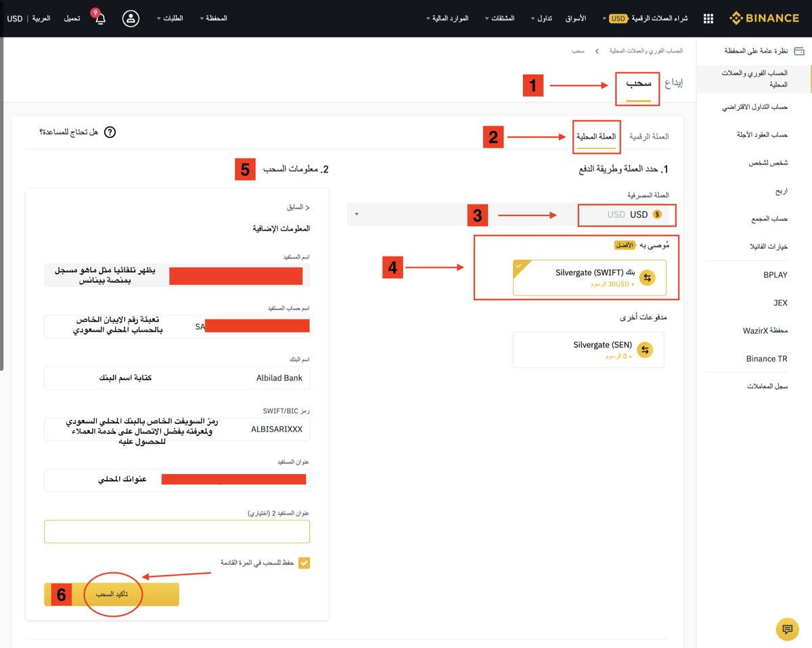This screenshot has height=648, width=812.
Task: Select the Silvergate (SWIFT) bank payment option
Action: [589, 278]
